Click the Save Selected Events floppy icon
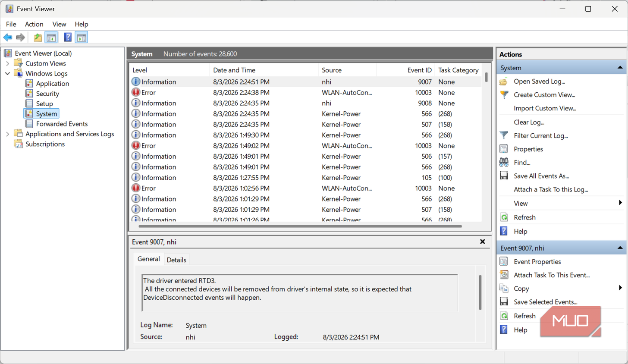This screenshot has width=628, height=364. point(504,302)
